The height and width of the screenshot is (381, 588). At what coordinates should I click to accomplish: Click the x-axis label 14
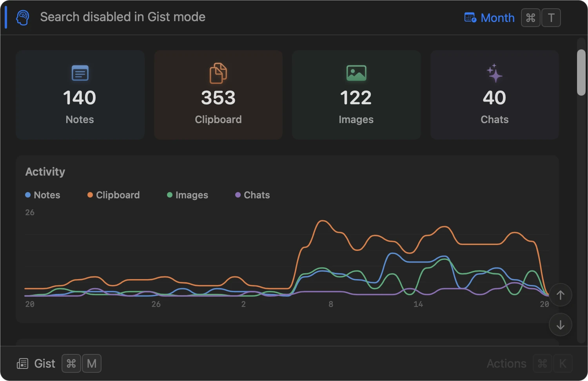[418, 304]
